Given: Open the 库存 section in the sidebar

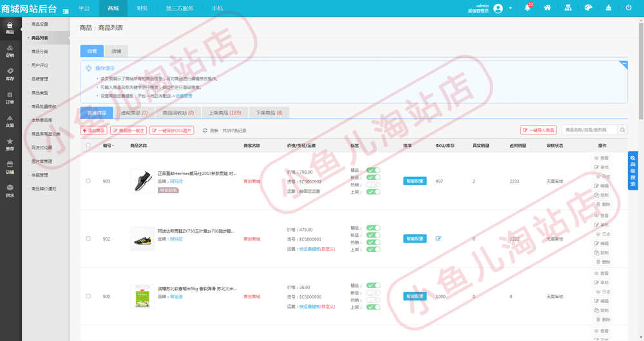Looking at the screenshot, I should tap(10, 74).
